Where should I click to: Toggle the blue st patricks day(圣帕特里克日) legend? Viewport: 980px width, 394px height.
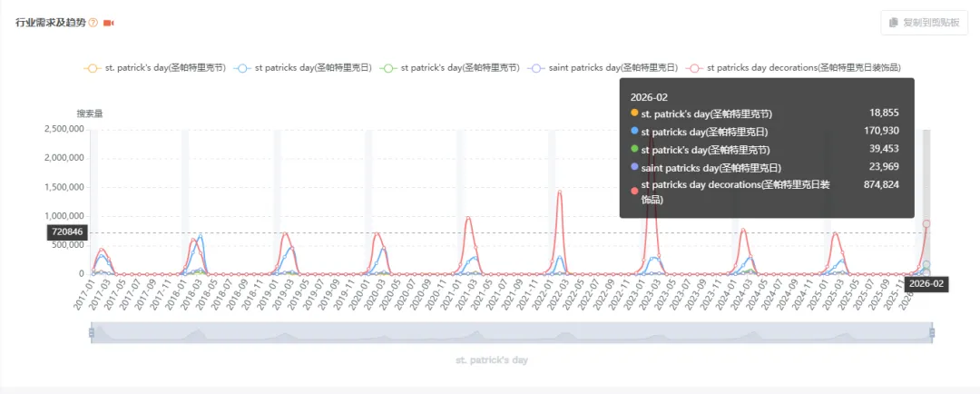[x=302, y=67]
